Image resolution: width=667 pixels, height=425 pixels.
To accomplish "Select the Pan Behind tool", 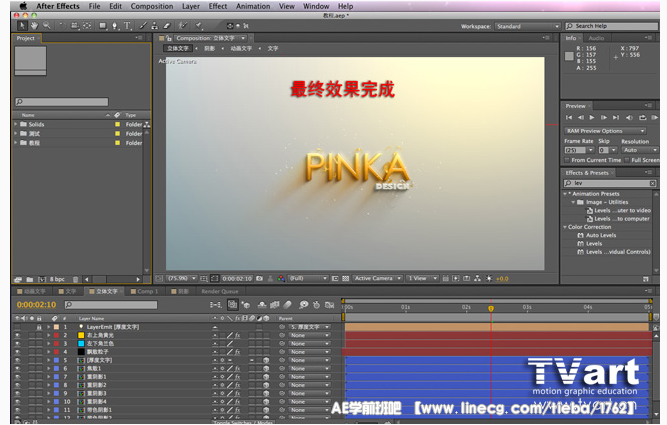I will 87,26.
